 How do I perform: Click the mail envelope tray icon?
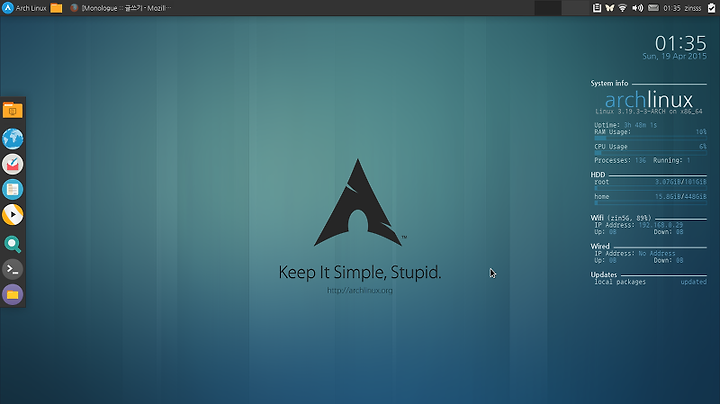pyautogui.click(x=653, y=8)
